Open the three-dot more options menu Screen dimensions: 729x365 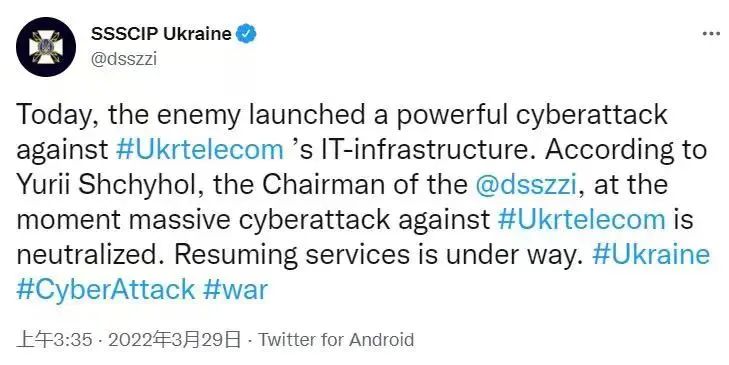point(711,34)
